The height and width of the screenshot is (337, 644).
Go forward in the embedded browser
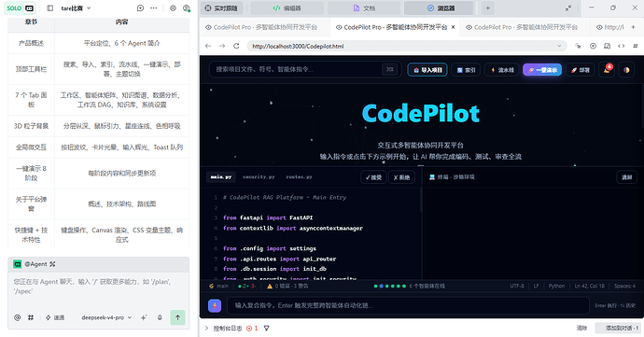point(222,46)
